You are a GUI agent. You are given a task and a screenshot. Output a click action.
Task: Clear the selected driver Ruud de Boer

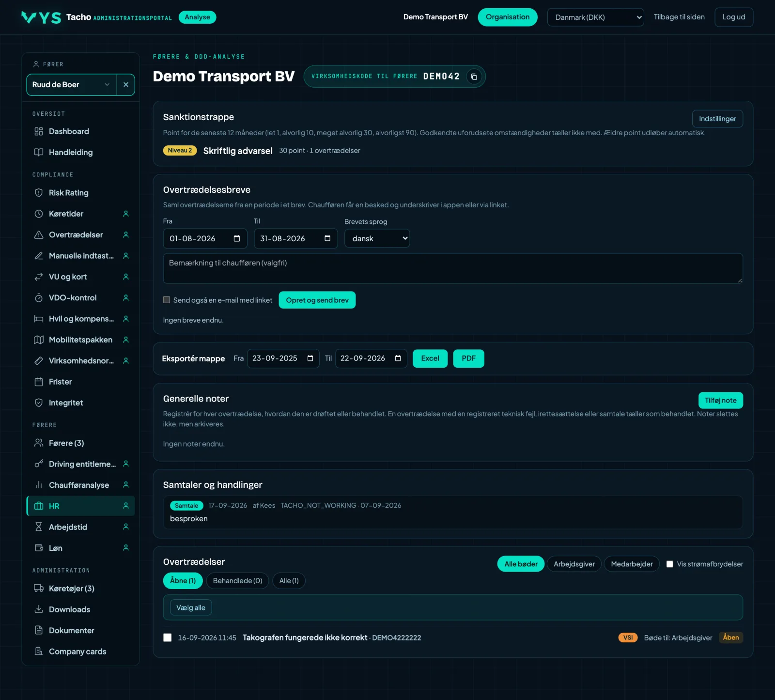pyautogui.click(x=126, y=85)
